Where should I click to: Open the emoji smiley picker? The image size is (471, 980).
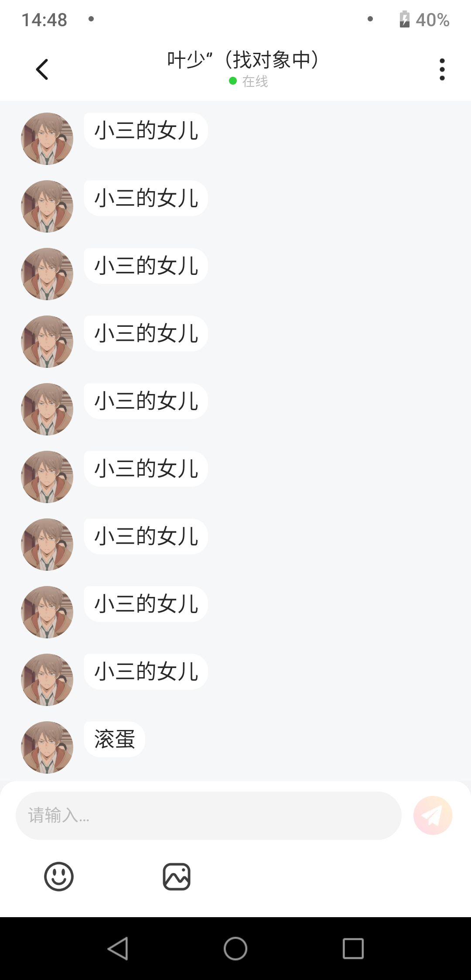pyautogui.click(x=59, y=877)
